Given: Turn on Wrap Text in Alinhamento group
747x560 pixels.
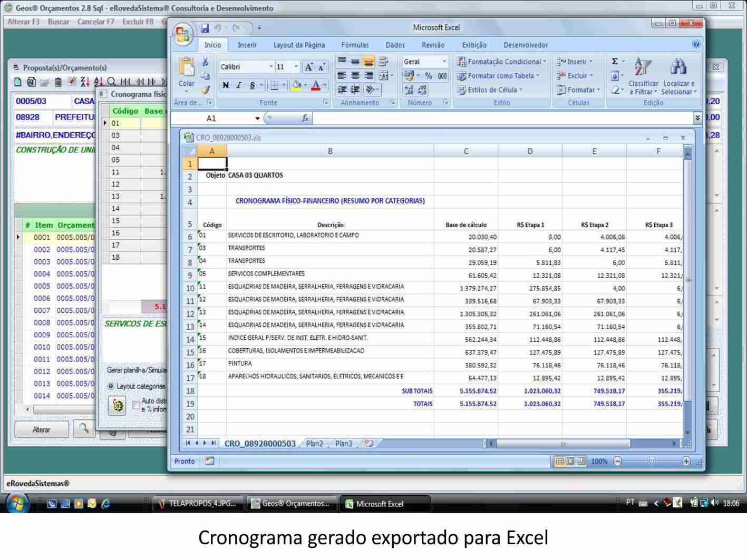Looking at the screenshot, I should click(x=383, y=62).
